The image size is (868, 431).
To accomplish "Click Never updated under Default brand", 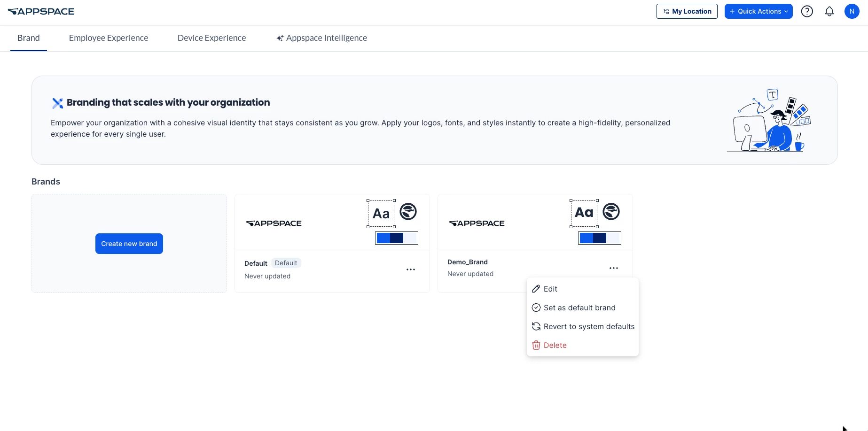I will (x=267, y=276).
